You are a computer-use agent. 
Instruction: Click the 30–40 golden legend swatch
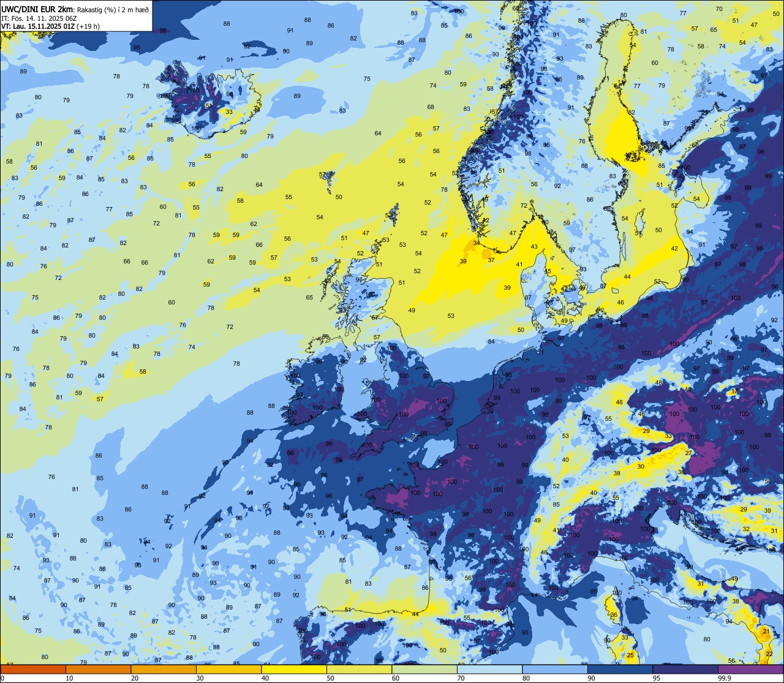228,669
